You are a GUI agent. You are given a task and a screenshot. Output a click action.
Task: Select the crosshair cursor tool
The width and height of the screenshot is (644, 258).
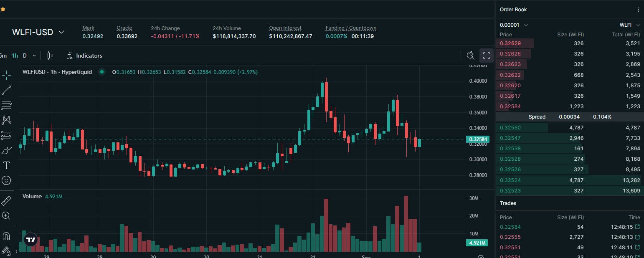coord(6,75)
